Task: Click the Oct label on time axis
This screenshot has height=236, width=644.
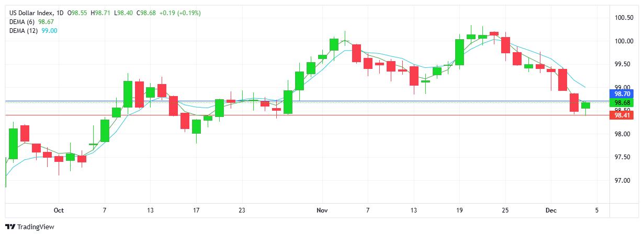Action: click(x=59, y=210)
